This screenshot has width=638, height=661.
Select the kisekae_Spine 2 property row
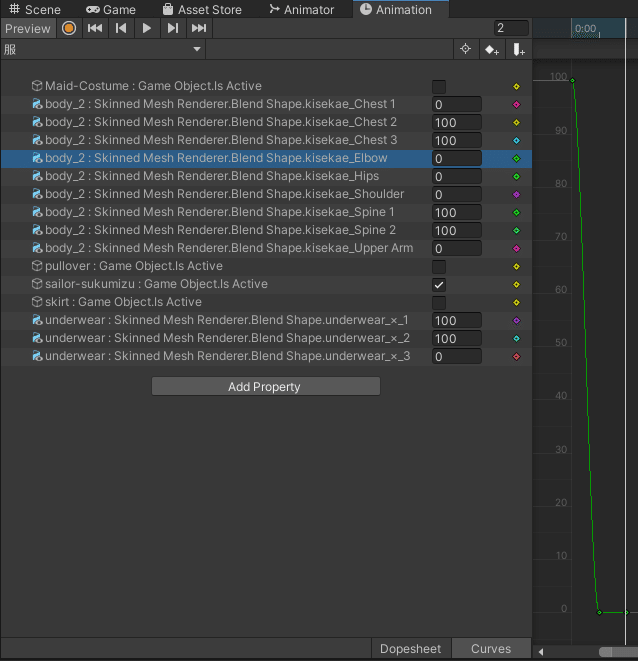pyautogui.click(x=266, y=230)
